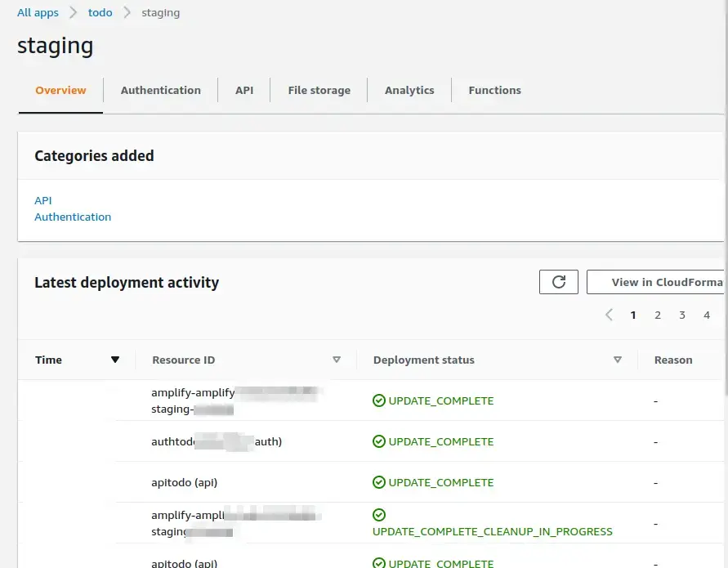This screenshot has height=568, width=728.
Task: Click the staging breadcrumb text
Action: coord(161,13)
